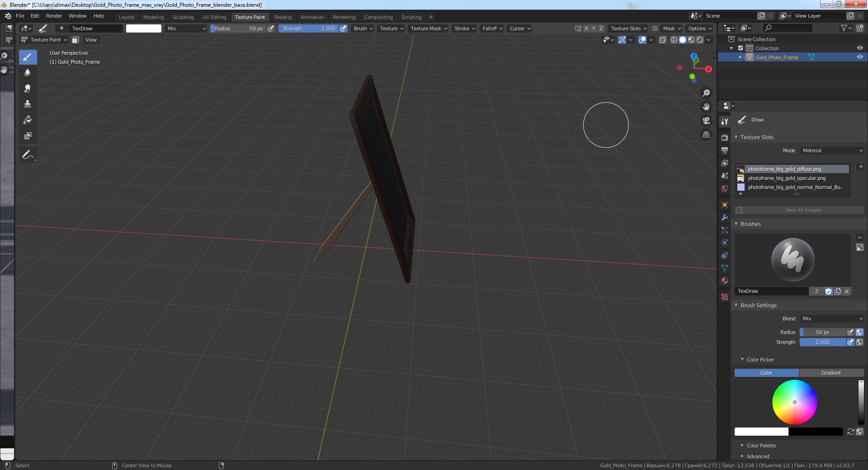Click the pan view hand icon

point(706,107)
